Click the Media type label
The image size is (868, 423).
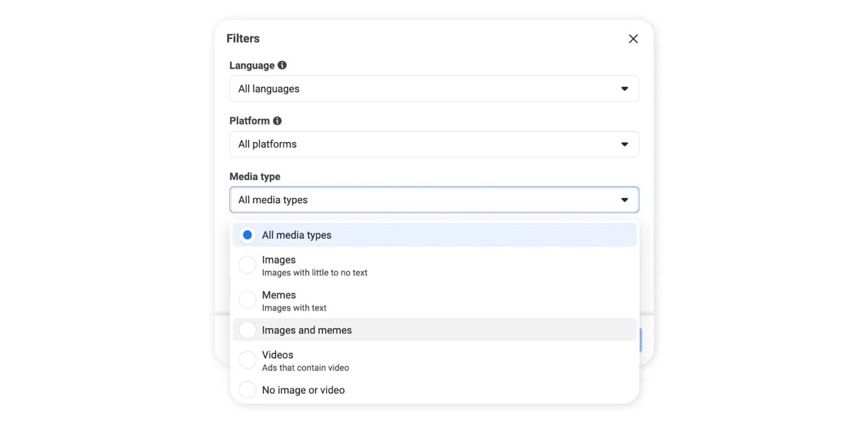click(x=255, y=176)
